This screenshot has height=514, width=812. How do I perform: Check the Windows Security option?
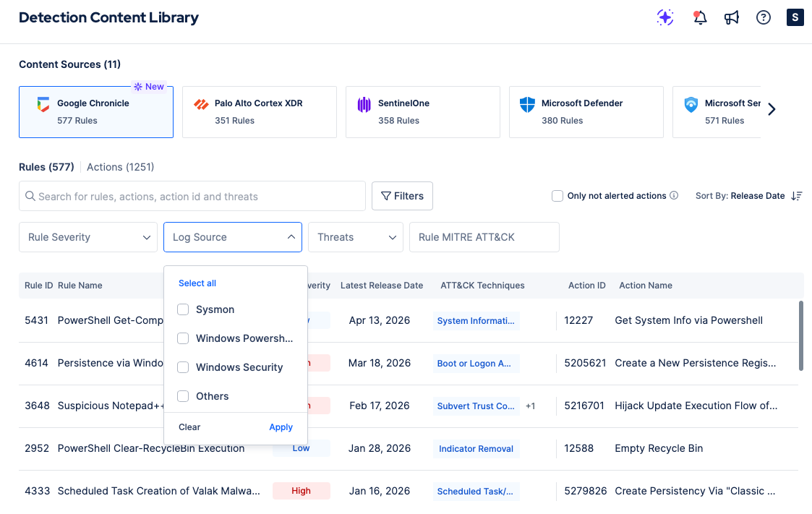pos(183,367)
